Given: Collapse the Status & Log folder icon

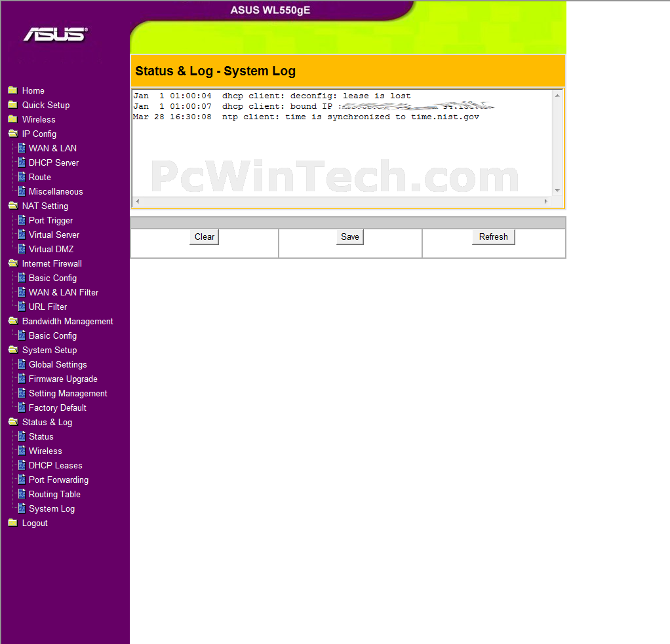Looking at the screenshot, I should click(x=13, y=422).
